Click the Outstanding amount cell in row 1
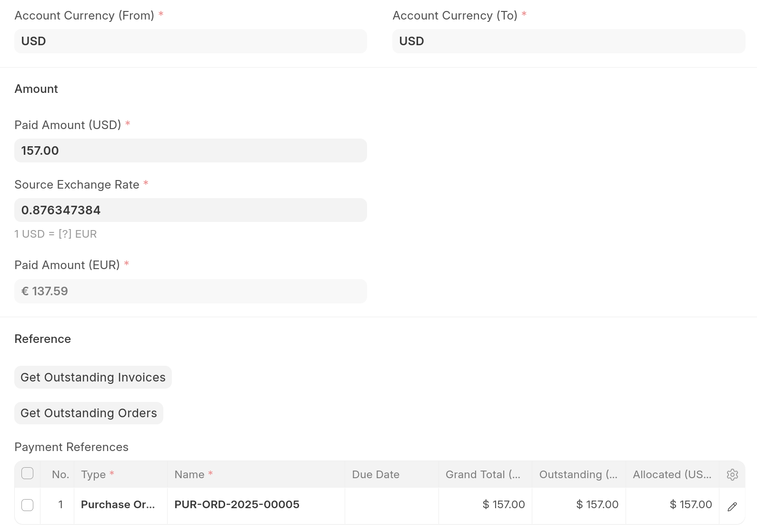The height and width of the screenshot is (532, 757). [578, 505]
